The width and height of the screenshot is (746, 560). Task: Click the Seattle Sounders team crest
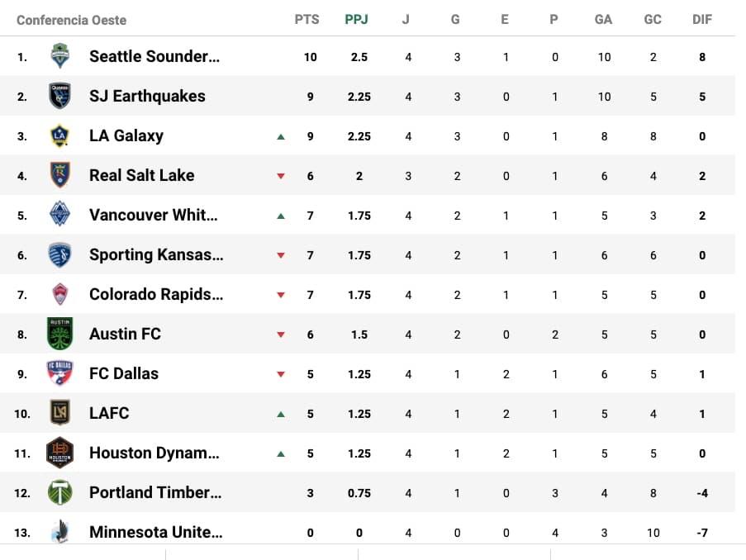point(59,56)
